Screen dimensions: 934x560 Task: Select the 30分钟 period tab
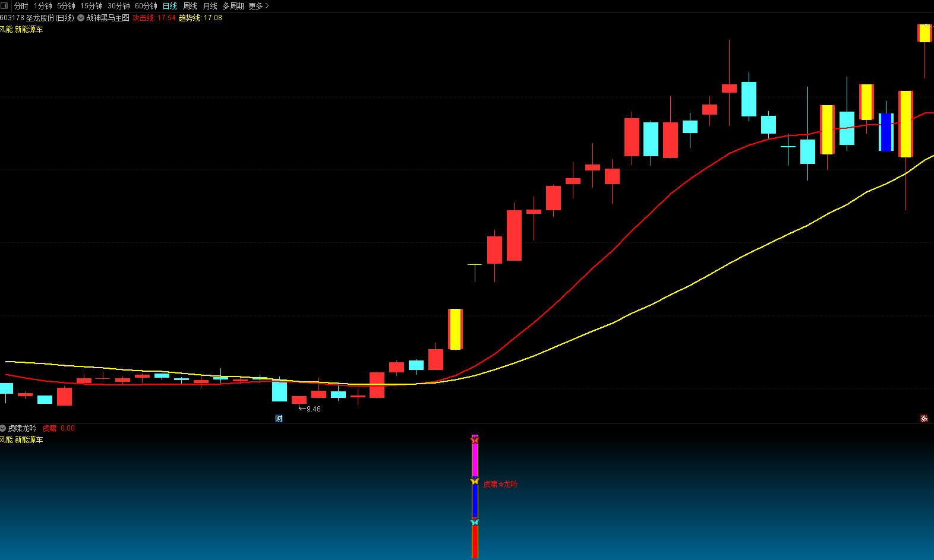119,6
